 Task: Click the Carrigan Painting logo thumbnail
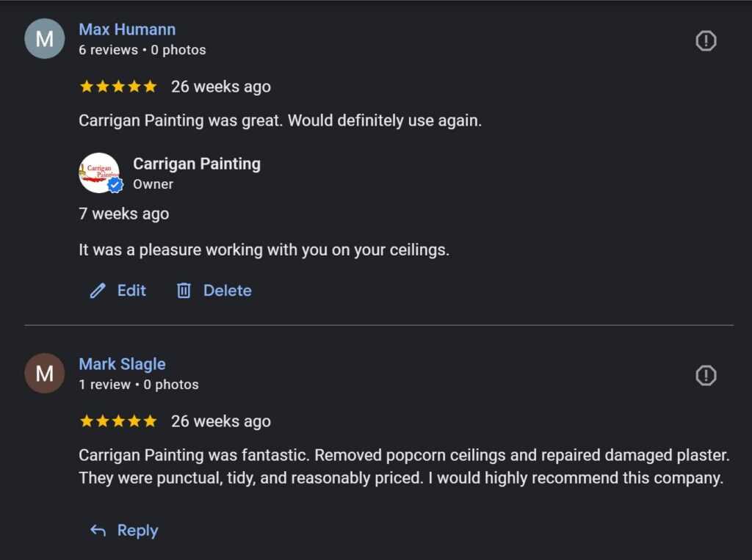click(99, 172)
